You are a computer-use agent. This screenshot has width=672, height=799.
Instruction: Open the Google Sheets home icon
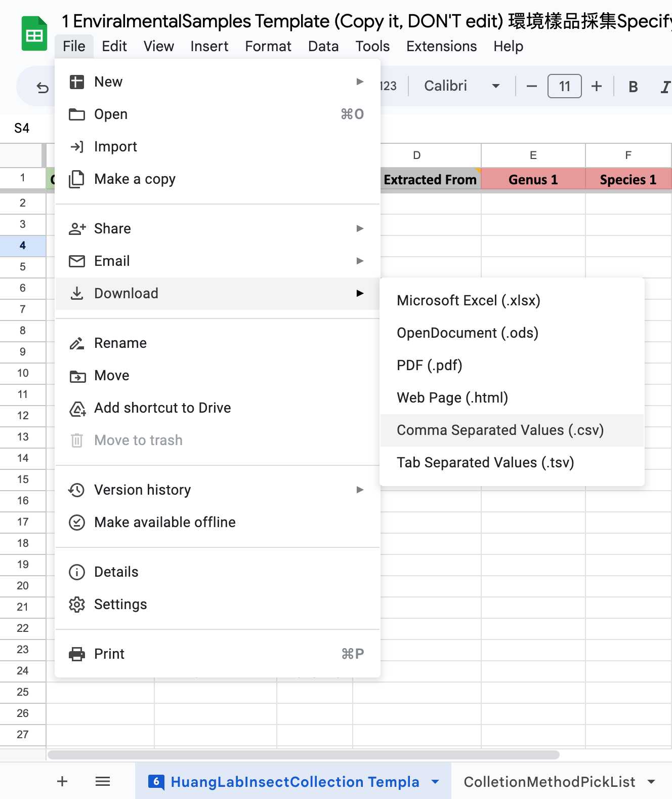tap(34, 34)
